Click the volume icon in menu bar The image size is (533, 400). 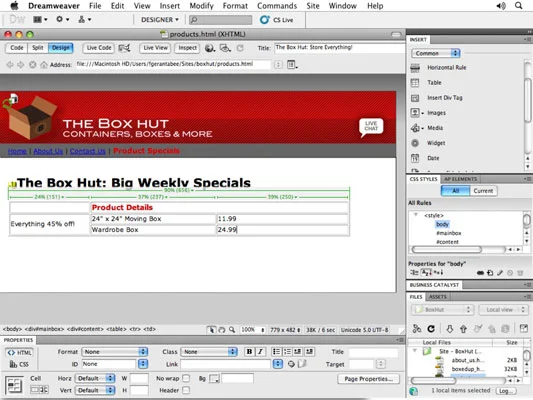coord(501,6)
